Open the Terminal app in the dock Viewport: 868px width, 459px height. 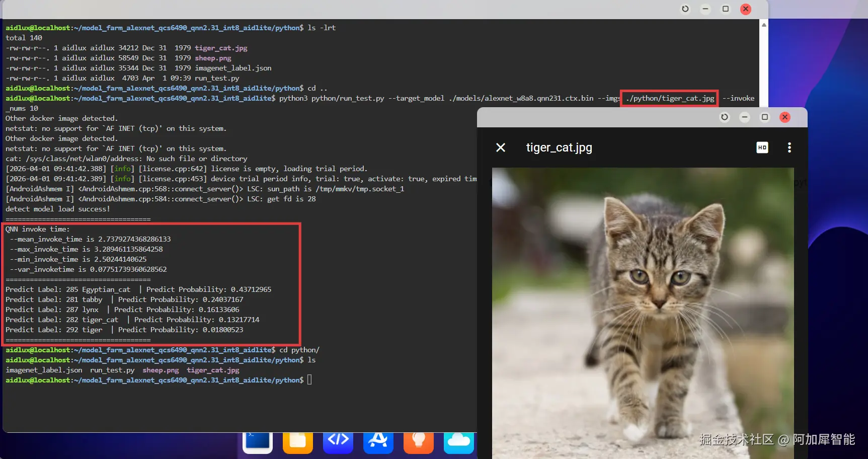pos(258,442)
